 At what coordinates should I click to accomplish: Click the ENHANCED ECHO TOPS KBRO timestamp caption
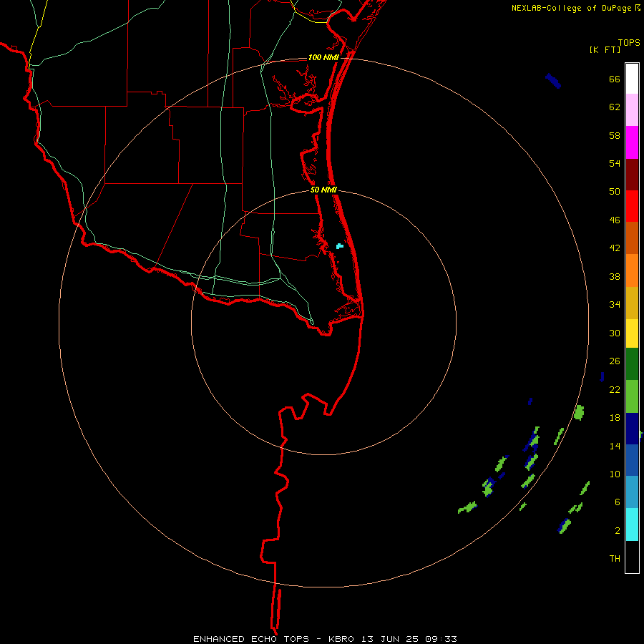[325, 639]
